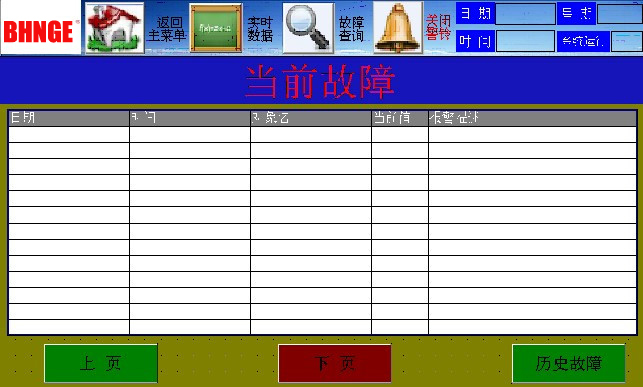This screenshot has width=643, height=387.
Task: Select the first empty row in fault table
Action: 322,134
